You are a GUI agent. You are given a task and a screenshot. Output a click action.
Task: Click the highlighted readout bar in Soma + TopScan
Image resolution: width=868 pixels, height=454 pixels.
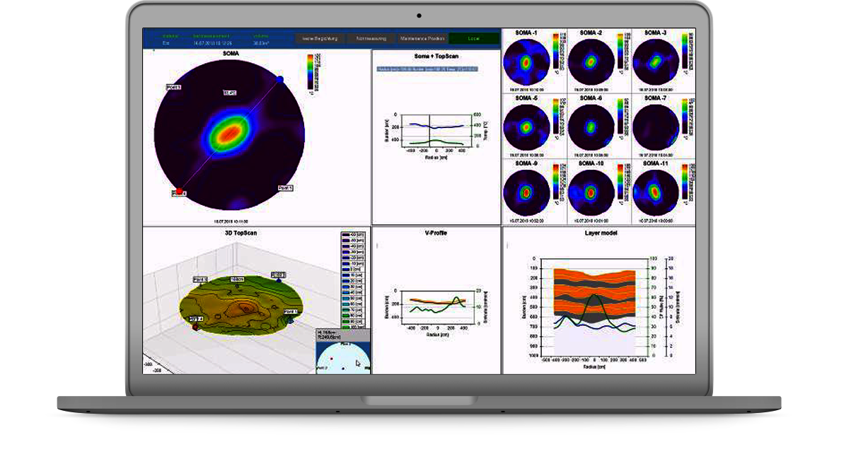click(x=427, y=69)
